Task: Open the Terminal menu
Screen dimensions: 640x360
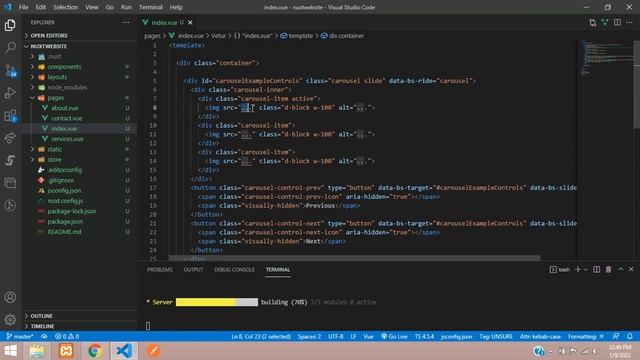Action: coord(150,7)
